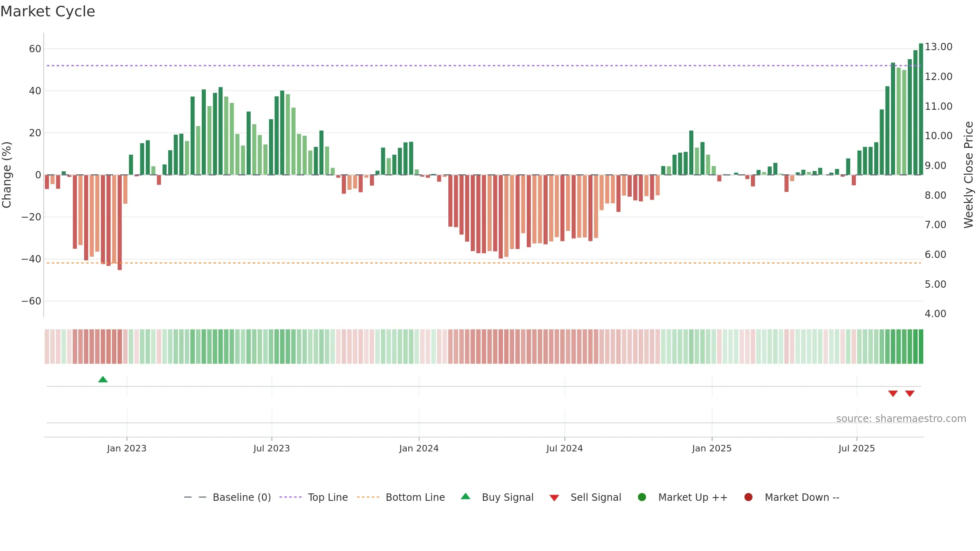Toggle the Baseline (0) legend entry

click(227, 497)
